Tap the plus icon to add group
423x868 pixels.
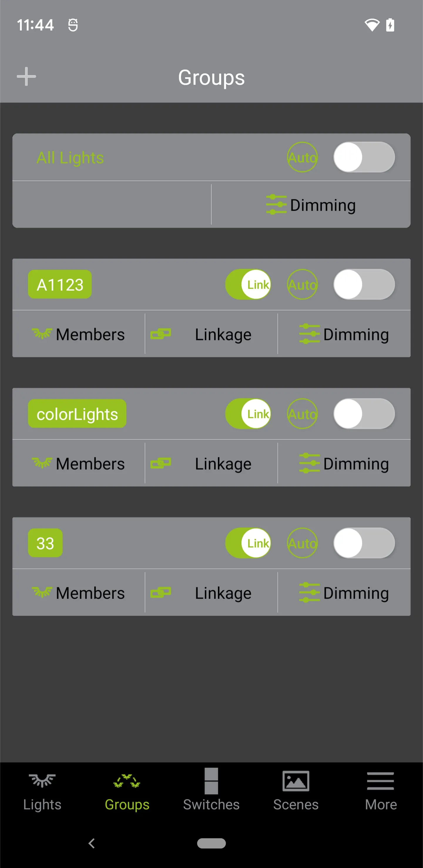click(x=26, y=77)
